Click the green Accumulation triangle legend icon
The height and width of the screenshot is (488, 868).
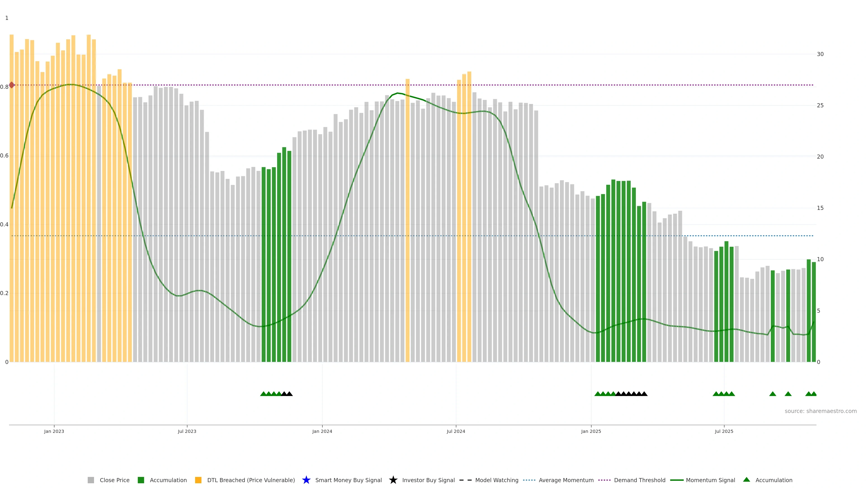tap(746, 480)
